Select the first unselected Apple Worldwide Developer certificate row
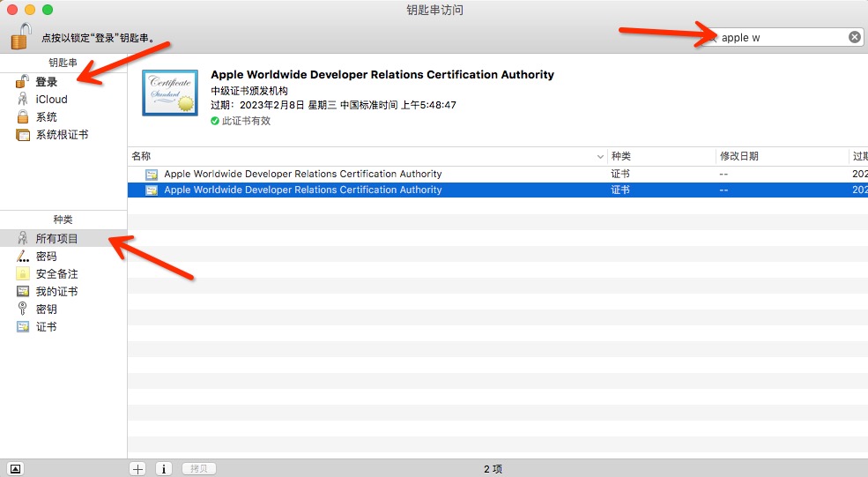Screen dimensions: 868x477 click(498, 174)
